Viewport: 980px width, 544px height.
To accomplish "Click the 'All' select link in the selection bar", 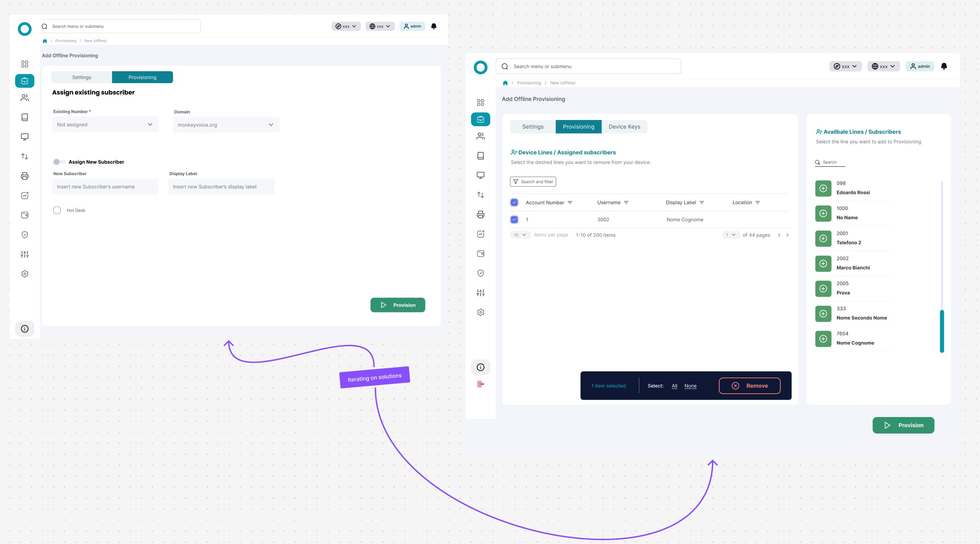I will click(674, 386).
